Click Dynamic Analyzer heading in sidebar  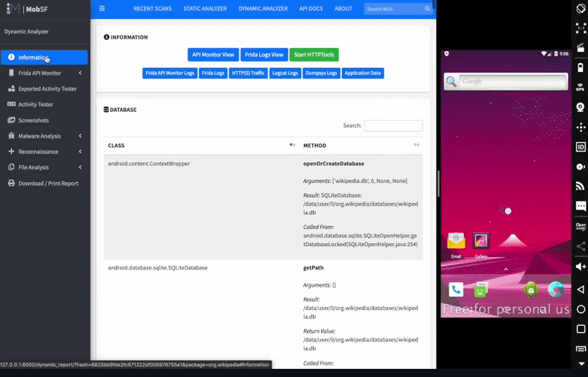pos(26,32)
